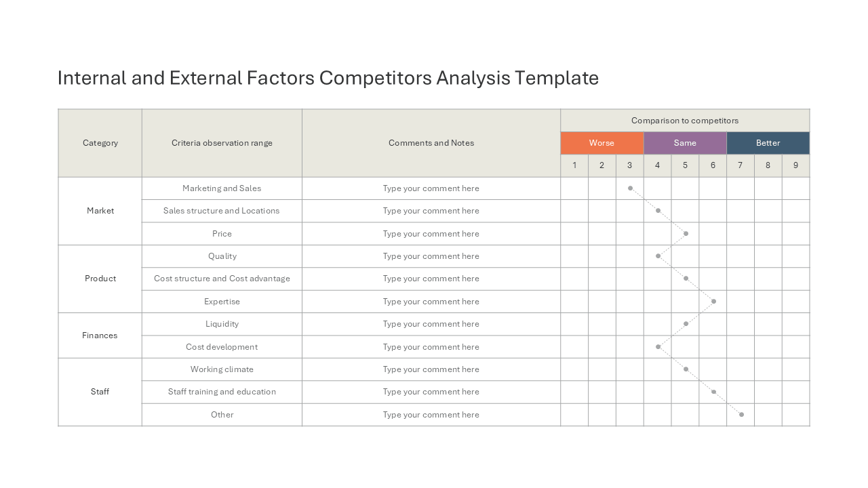Select the slide title text

click(328, 78)
